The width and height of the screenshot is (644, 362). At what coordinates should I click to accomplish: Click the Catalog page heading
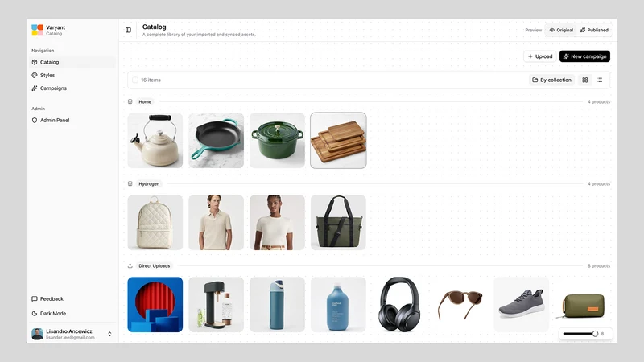(x=154, y=27)
